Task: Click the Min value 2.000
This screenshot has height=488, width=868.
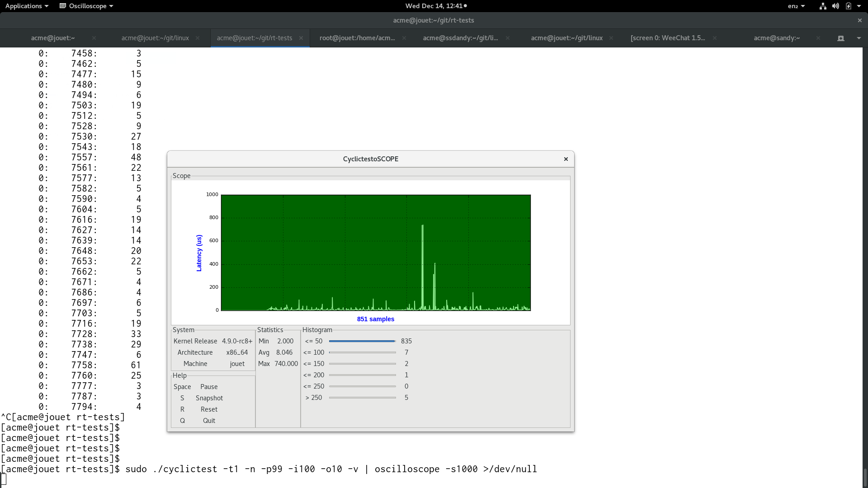Action: 285,341
